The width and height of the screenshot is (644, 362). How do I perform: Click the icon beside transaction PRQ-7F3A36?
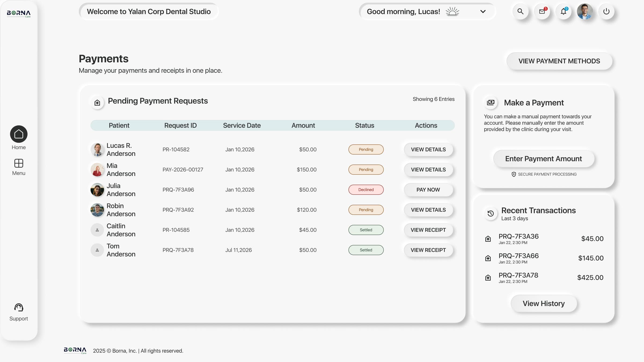pos(488,239)
